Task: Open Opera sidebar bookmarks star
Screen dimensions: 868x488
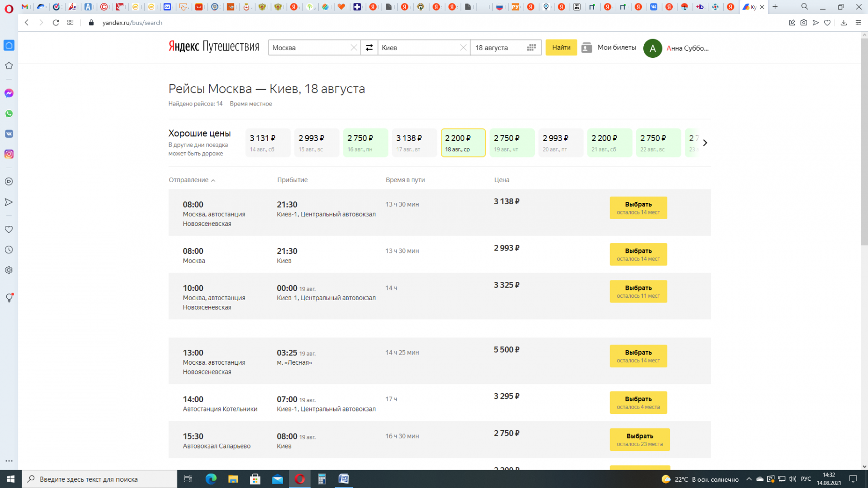Action: pos(9,66)
